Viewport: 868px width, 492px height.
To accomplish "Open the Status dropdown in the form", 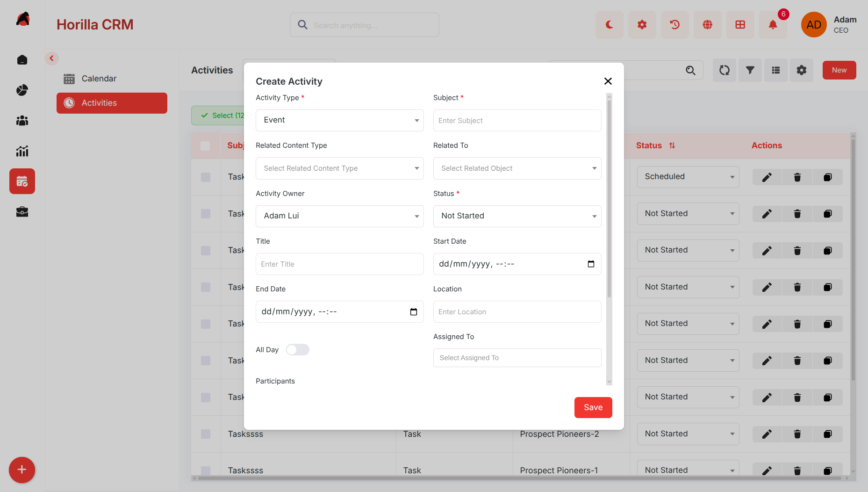I will (x=517, y=216).
